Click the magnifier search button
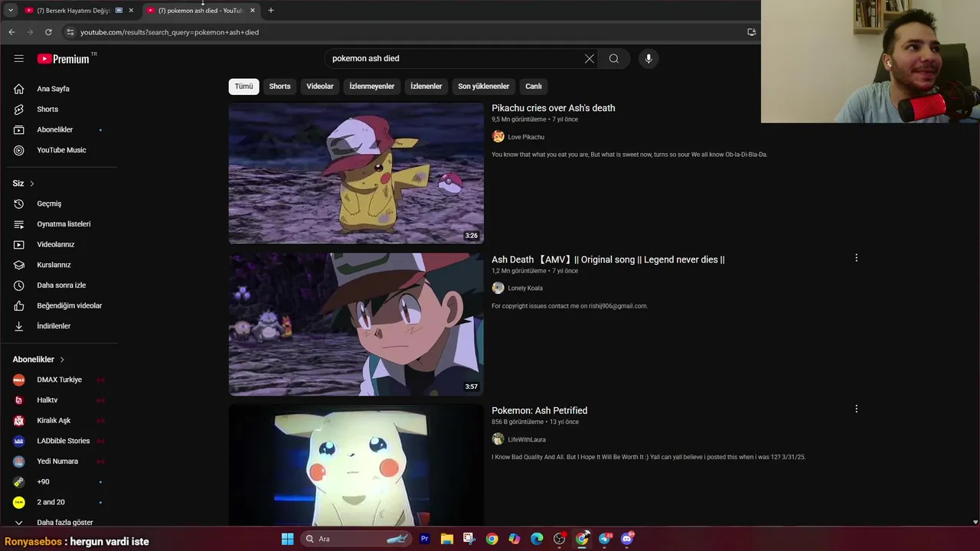 click(x=614, y=58)
